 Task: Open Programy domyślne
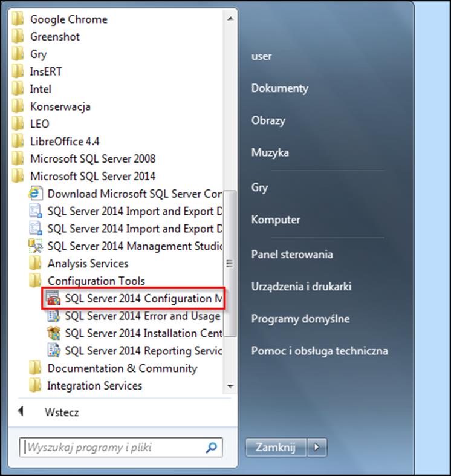pos(300,319)
